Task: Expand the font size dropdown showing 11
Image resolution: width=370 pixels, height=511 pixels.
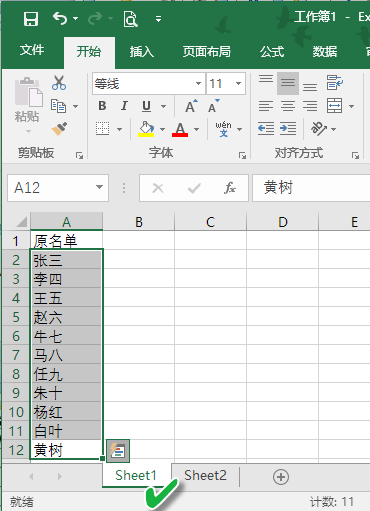Action: [238, 83]
